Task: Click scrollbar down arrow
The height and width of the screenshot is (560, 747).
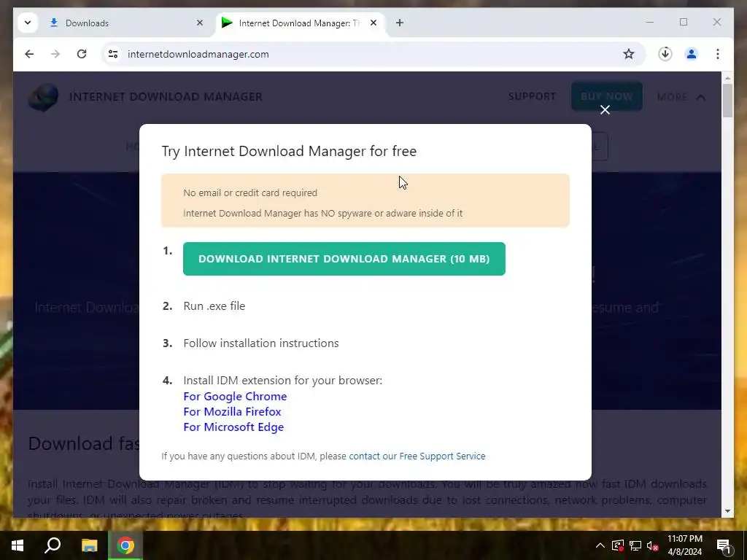Action: pos(727,511)
